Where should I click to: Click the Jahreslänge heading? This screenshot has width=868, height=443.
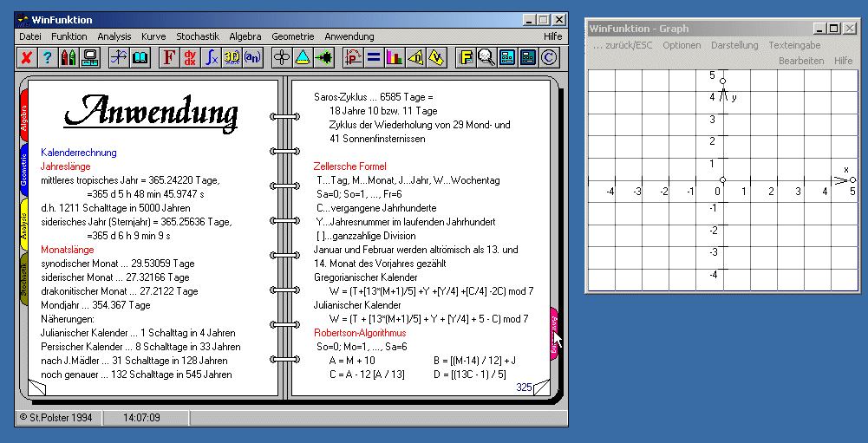(65, 166)
